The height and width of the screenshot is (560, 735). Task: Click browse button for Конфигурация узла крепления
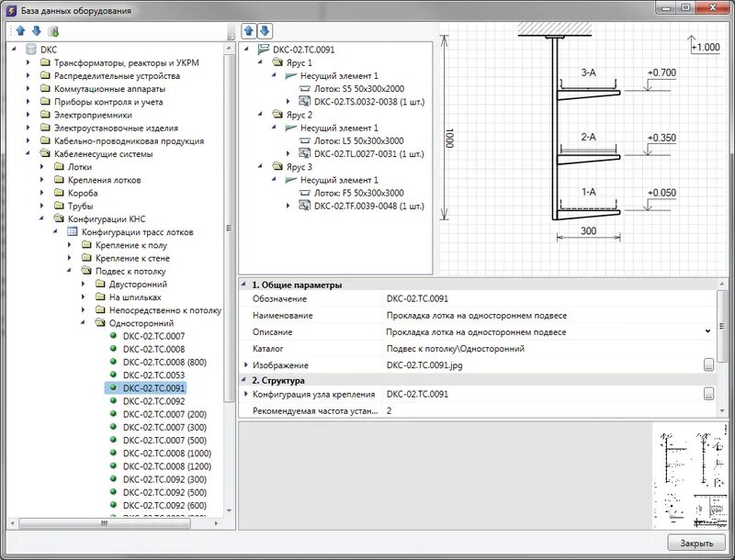point(708,394)
